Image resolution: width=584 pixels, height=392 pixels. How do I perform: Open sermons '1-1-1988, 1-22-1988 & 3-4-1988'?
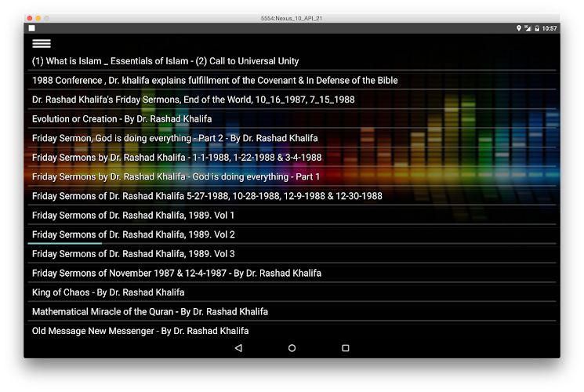pyautogui.click(x=292, y=158)
